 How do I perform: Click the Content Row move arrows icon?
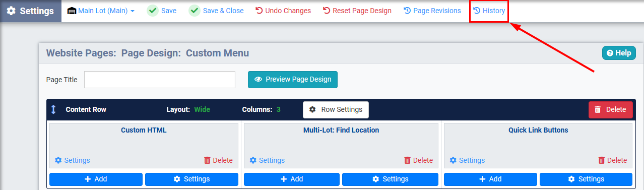(x=53, y=109)
